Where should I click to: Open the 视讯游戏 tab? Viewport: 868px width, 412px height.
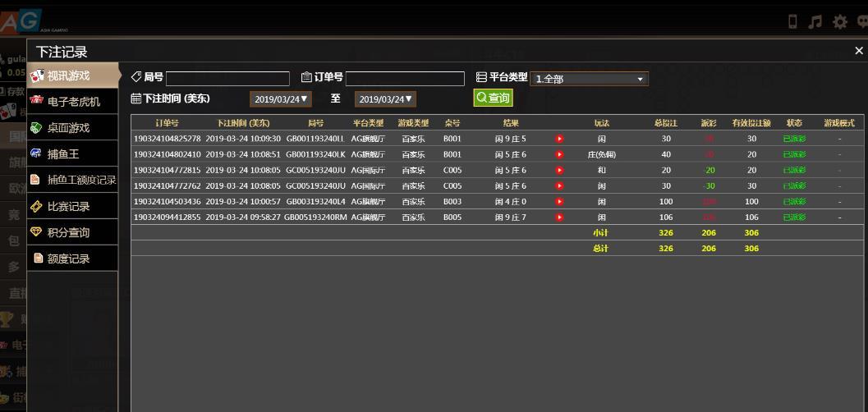tap(72, 76)
